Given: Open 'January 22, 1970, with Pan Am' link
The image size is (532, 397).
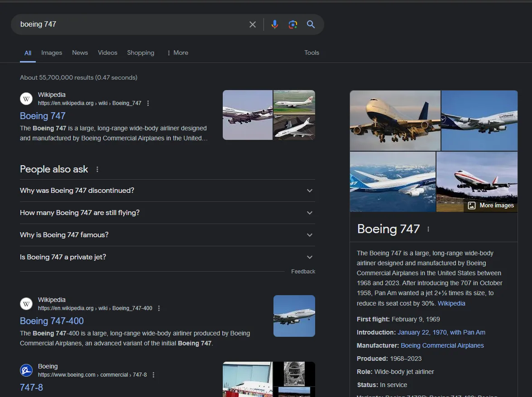Looking at the screenshot, I should 441,333.
